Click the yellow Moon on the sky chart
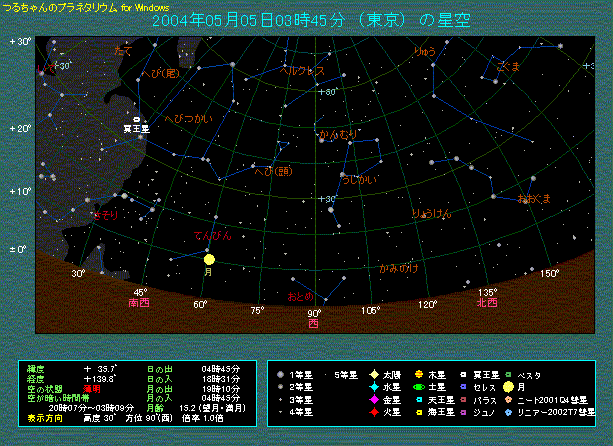Viewport: 613px width, 446px height. pos(209,259)
